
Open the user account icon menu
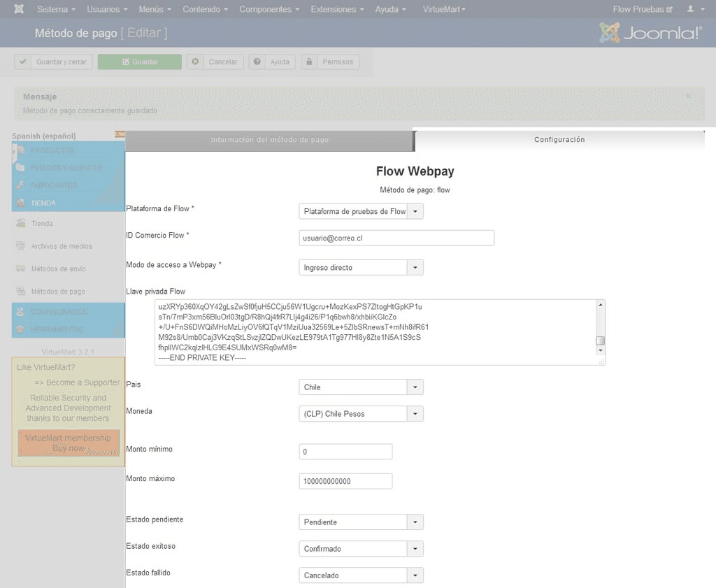coord(696,9)
